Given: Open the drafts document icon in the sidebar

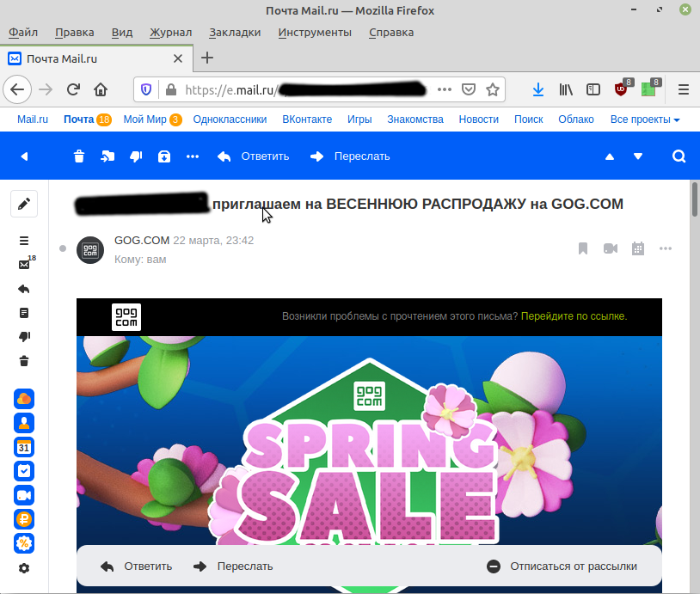Looking at the screenshot, I should coord(24,313).
